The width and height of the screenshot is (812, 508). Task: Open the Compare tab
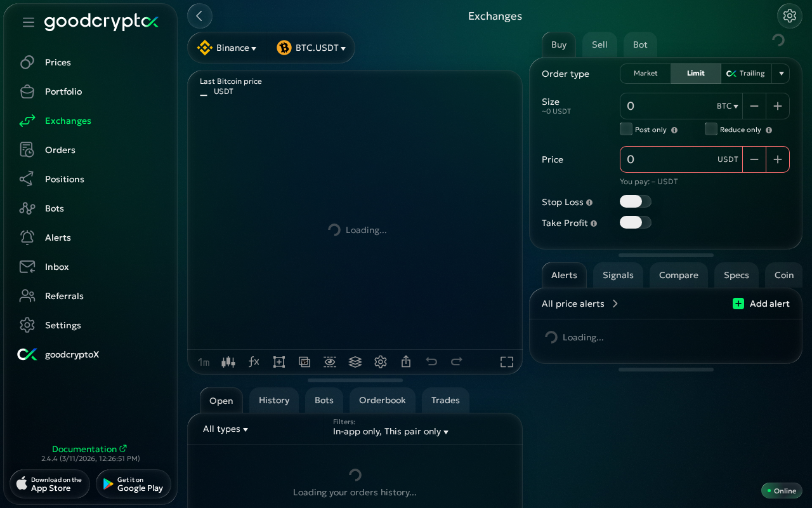click(x=679, y=276)
